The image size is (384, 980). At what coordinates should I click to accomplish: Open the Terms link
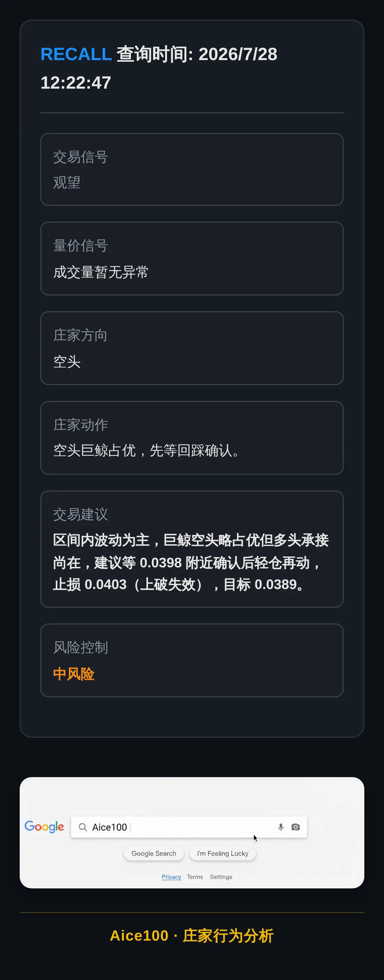[x=195, y=877]
